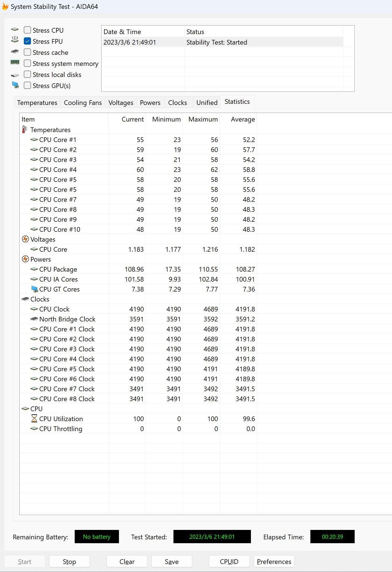Click the thermometer icon beside Temperatures
392x572 pixels.
coord(25,130)
